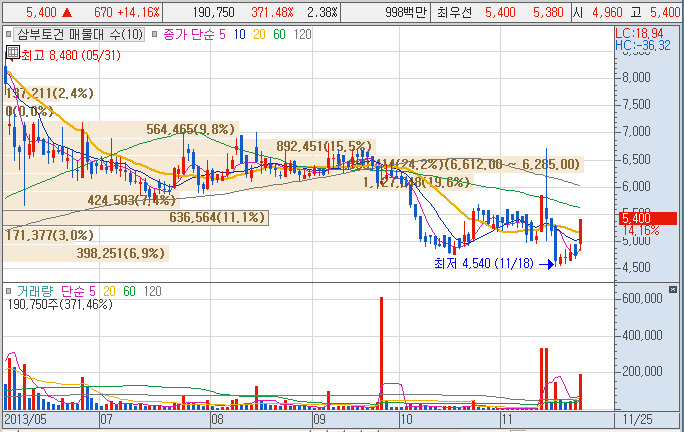Screen dimensions: 684x432
Task: Click the 11/25 current date label
Action: [x=637, y=419]
